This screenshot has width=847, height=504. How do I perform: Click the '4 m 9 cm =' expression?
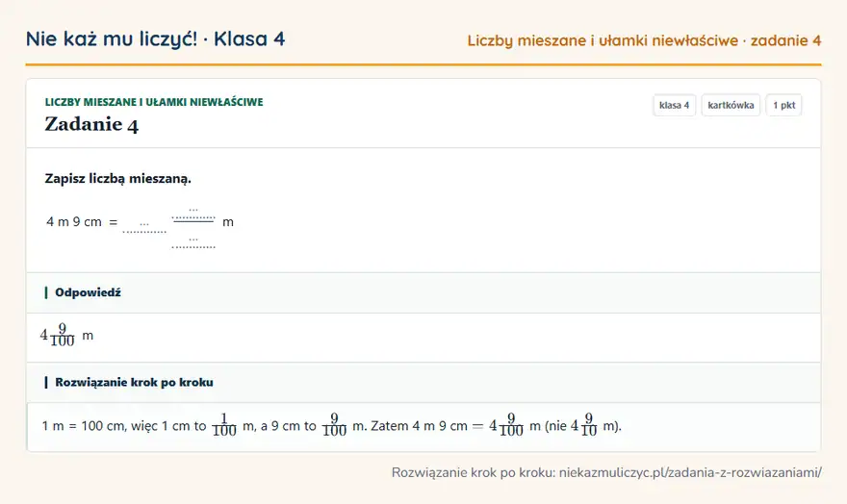(82, 222)
